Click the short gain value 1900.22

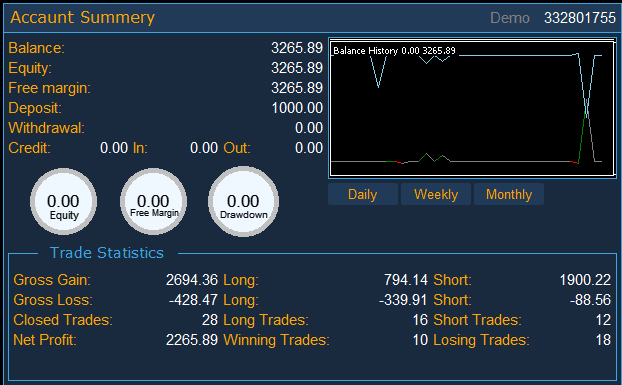[585, 280]
